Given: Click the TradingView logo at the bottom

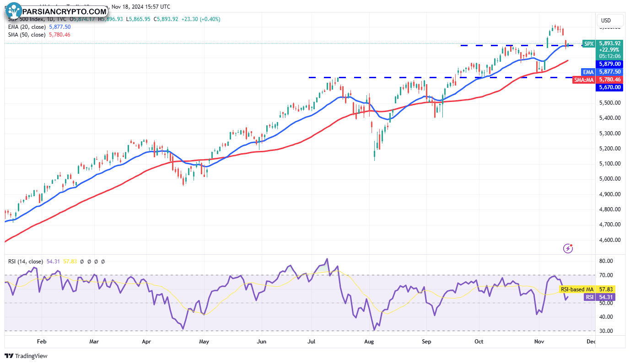Looking at the screenshot, I should coord(26,356).
